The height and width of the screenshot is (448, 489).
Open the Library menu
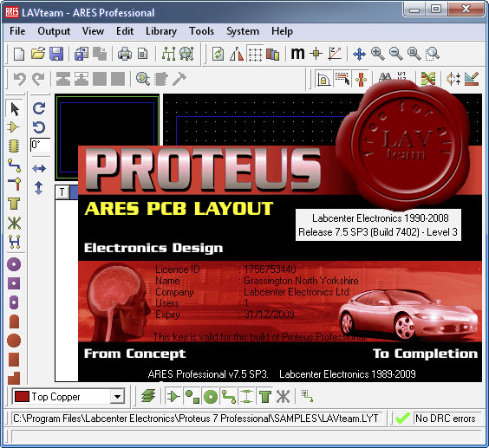161,31
